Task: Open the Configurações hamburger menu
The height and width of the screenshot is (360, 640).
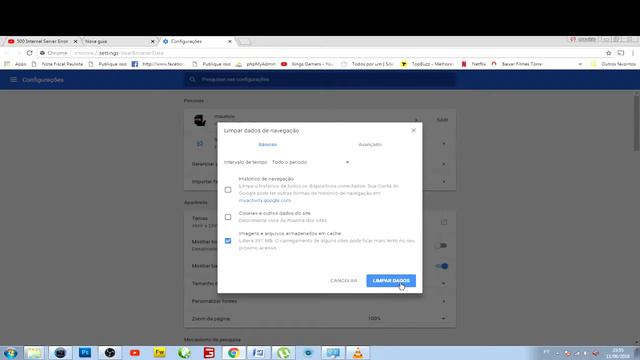Action: 13,80
